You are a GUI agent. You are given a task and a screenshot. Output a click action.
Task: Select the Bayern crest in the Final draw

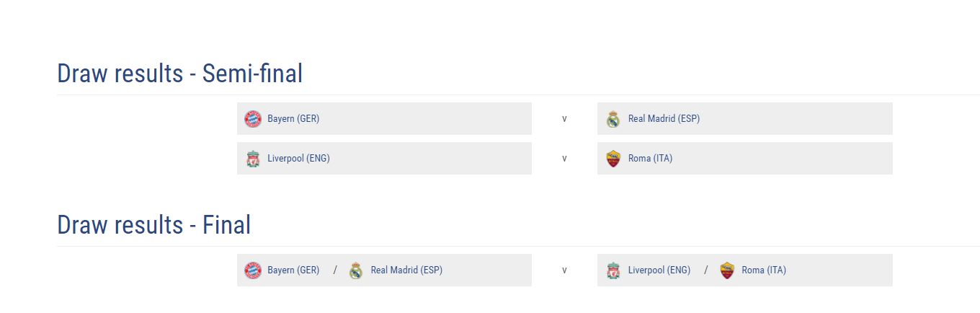click(252, 270)
